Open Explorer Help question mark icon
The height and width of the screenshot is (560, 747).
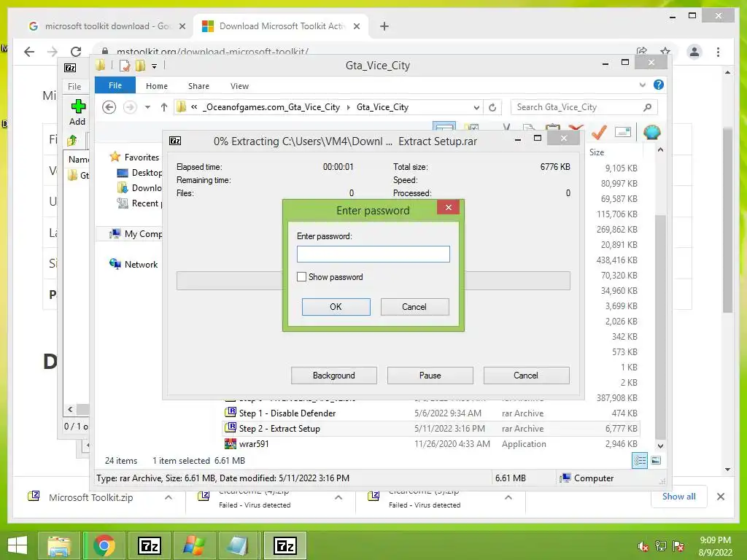[659, 85]
